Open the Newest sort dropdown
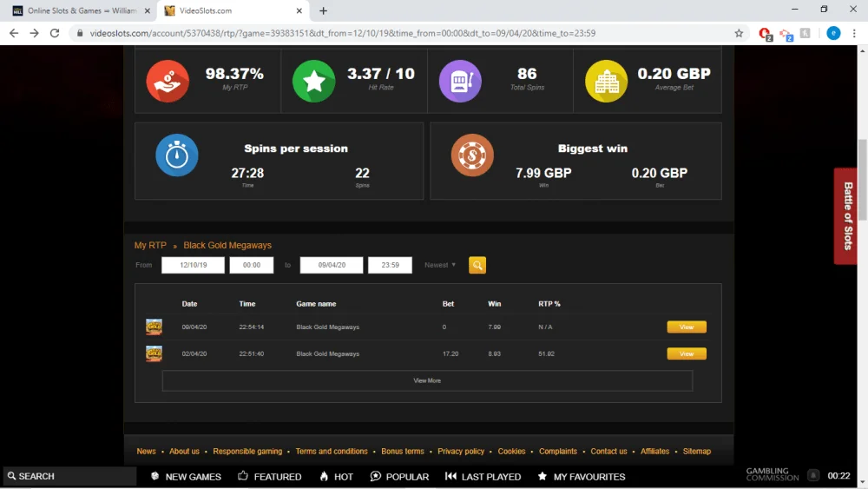Screen dimensions: 868x489 [440, 265]
